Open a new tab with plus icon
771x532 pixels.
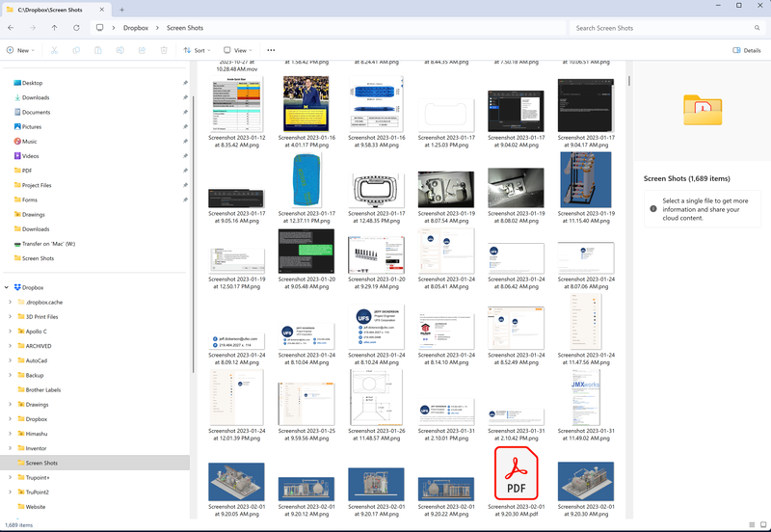[121, 8]
